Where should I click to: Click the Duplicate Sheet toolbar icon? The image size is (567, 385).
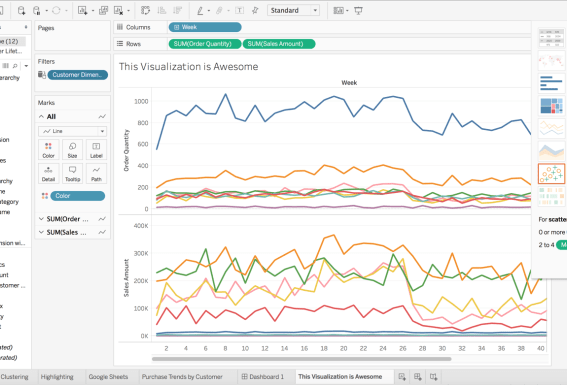[x=103, y=10]
